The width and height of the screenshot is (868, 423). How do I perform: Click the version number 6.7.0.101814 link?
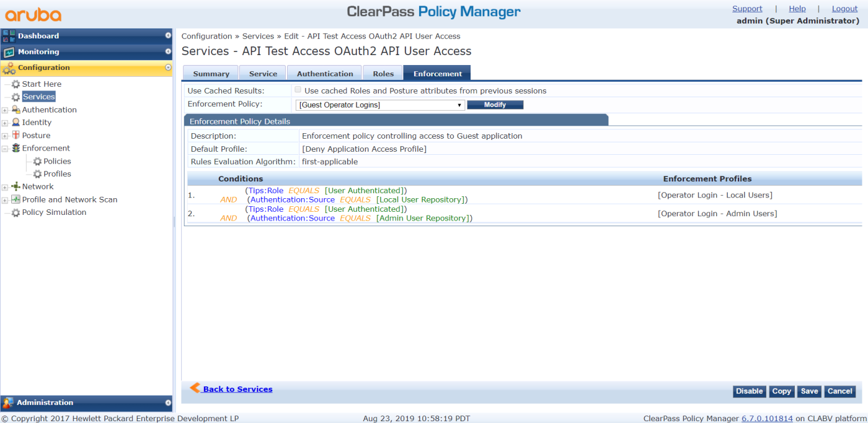[767, 419]
